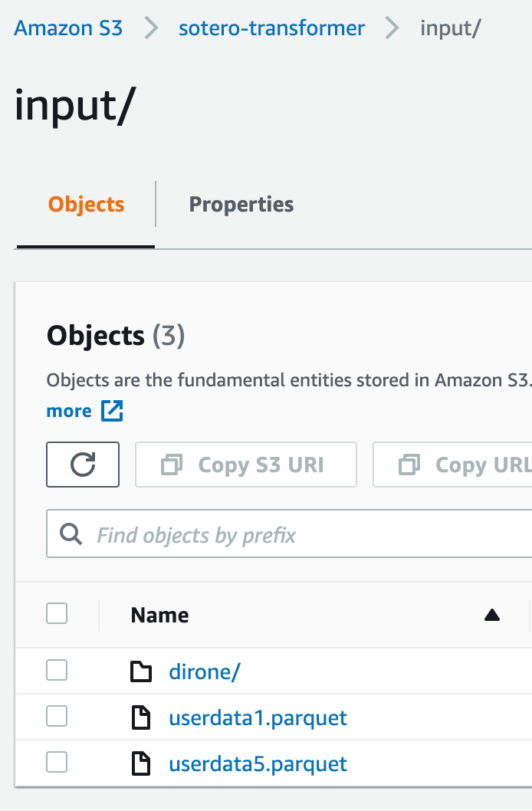
Task: Select the userdata1.parquet checkbox
Action: 57,717
